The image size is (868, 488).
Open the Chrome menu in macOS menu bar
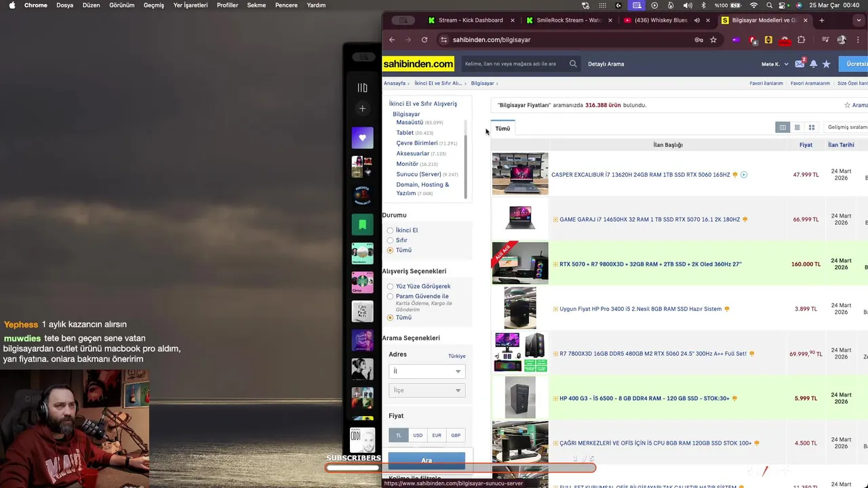pos(35,5)
